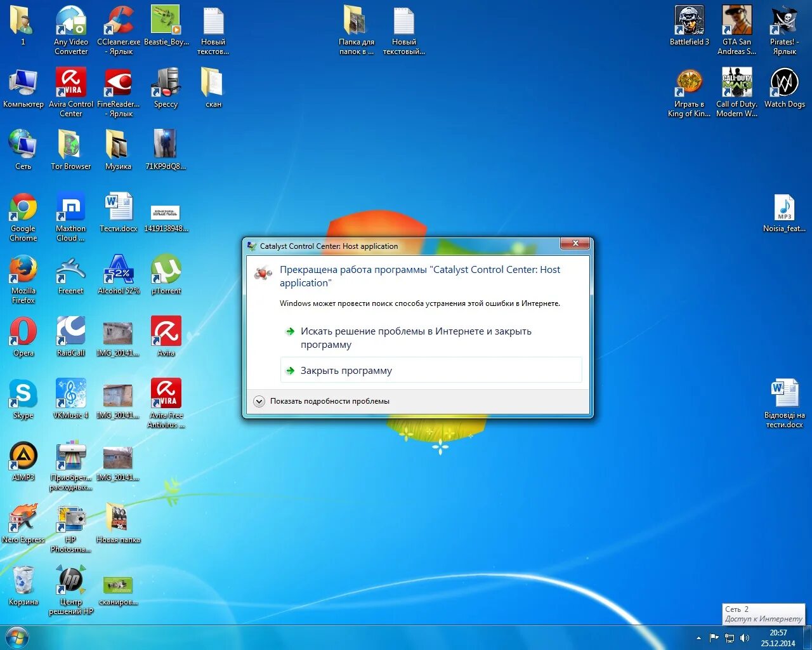Open FineReader shortcut icon
This screenshot has height=650, width=812.
[119, 93]
